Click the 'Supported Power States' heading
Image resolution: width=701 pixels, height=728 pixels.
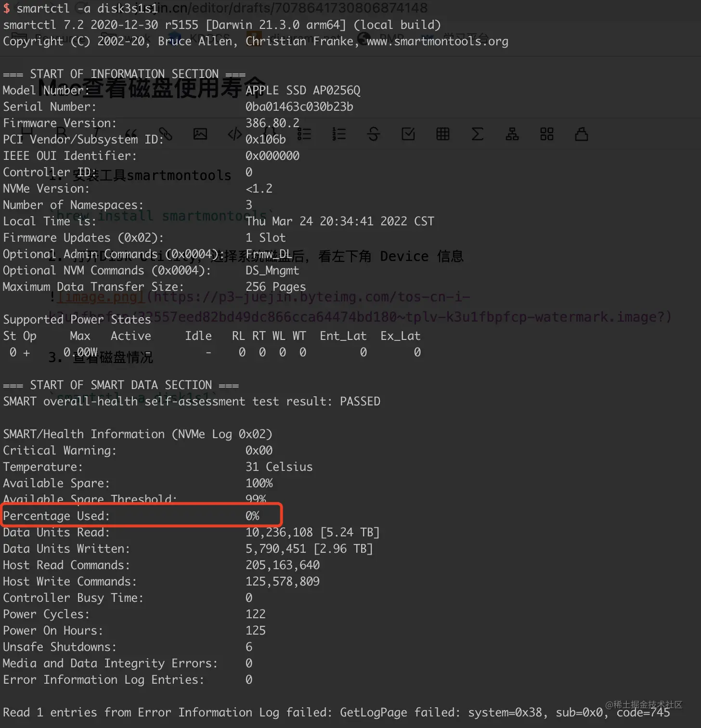click(x=77, y=319)
